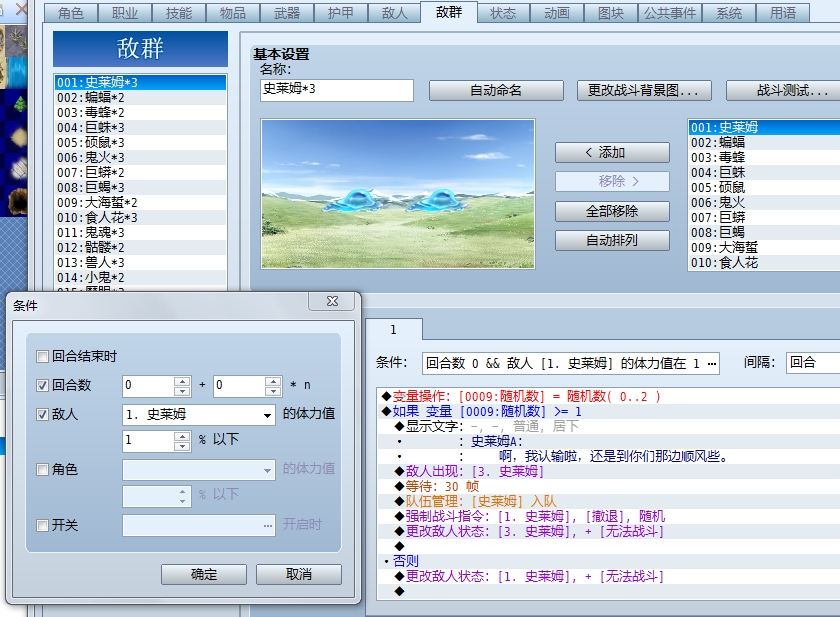The image size is (840, 617).
Task: Select enemy 010:食人花 in the enemy list
Action: click(x=764, y=262)
